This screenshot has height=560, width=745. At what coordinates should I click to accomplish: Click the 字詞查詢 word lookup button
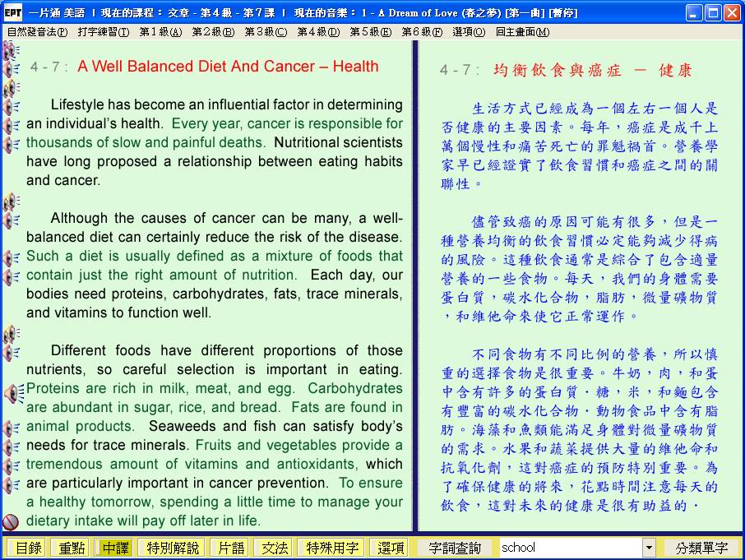455,548
